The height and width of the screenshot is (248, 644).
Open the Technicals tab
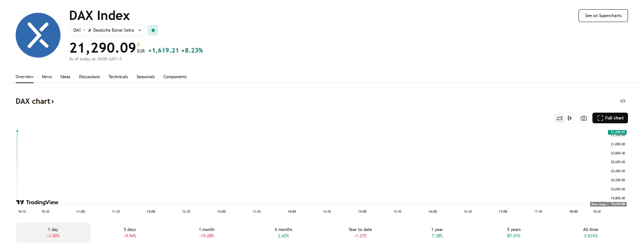tap(118, 77)
